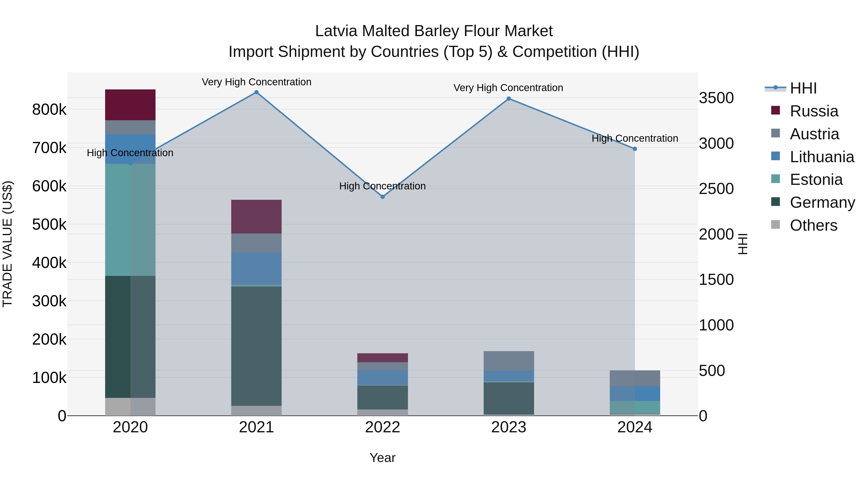Click the Russia maroon legend swatch
This screenshot has height=488, width=868.
click(x=775, y=110)
